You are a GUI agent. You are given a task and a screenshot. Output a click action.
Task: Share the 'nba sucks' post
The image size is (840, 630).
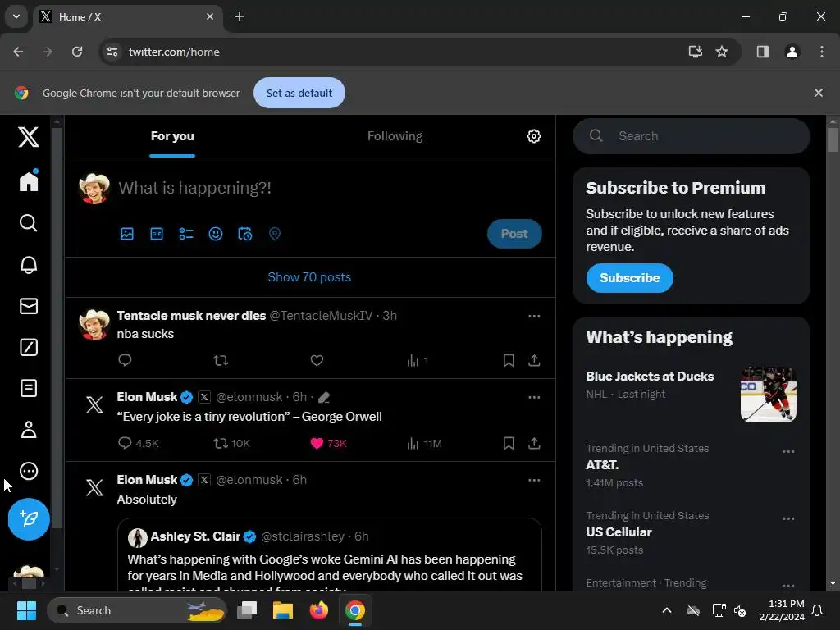coord(534,361)
